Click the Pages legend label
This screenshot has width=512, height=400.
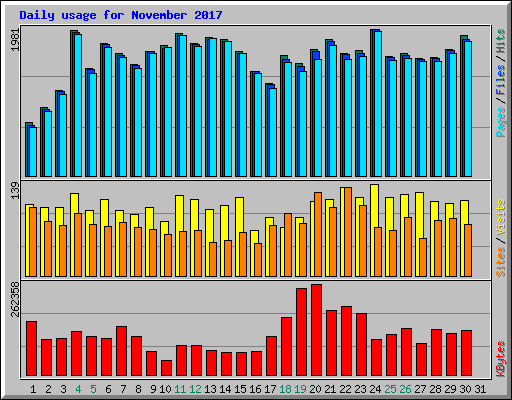tap(501, 122)
